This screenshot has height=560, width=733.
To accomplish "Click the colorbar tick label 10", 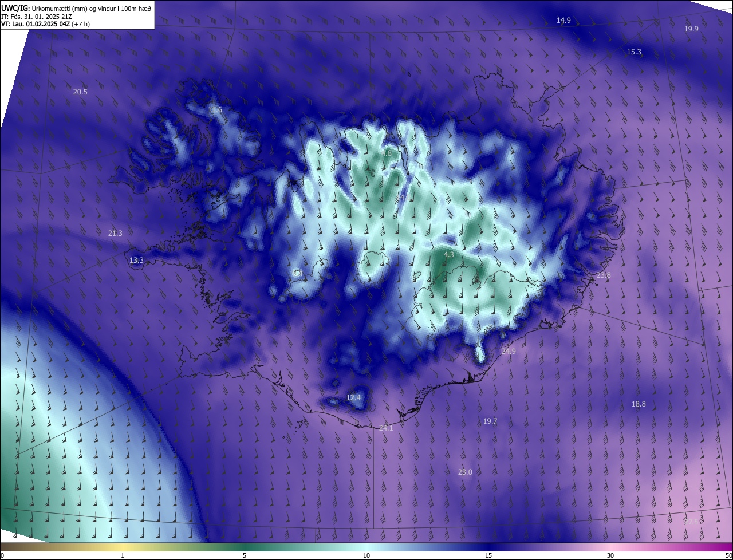I will pyautogui.click(x=366, y=556).
